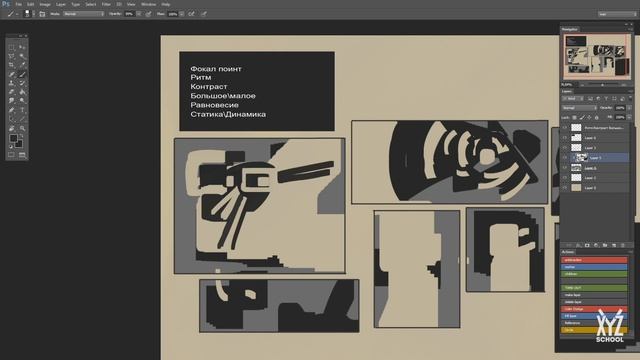Select the Type tool
Screen dimensions: 640x360
22,110
